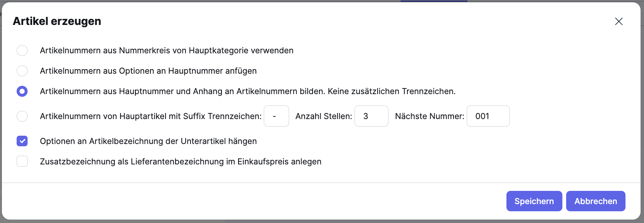
Task: Click Abbrechen to cancel
Action: [x=595, y=201]
